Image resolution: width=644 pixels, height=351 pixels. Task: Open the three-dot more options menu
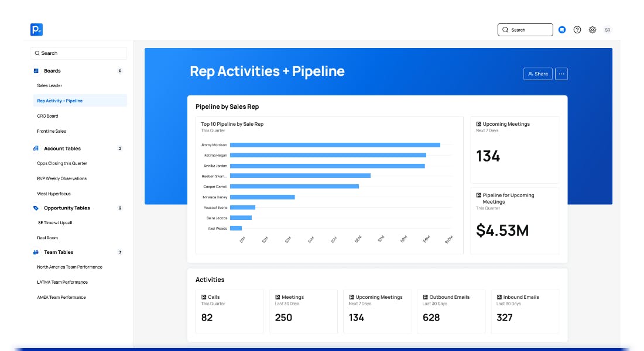coord(561,74)
